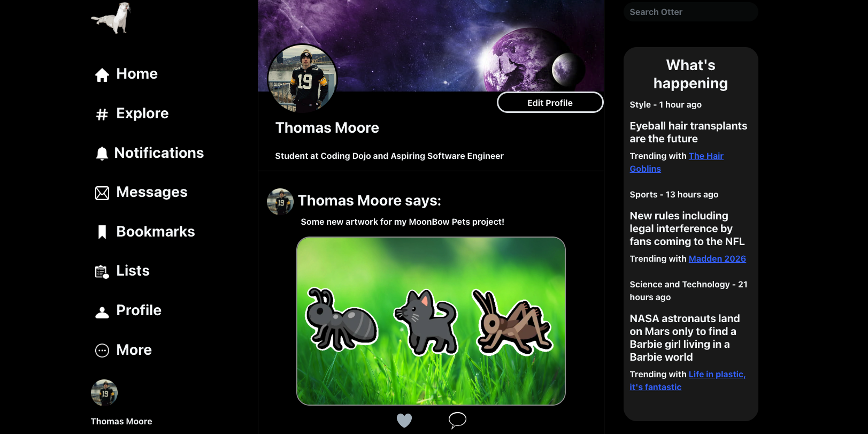Image resolution: width=868 pixels, height=434 pixels.
Task: Click the Edit Profile button
Action: (550, 103)
